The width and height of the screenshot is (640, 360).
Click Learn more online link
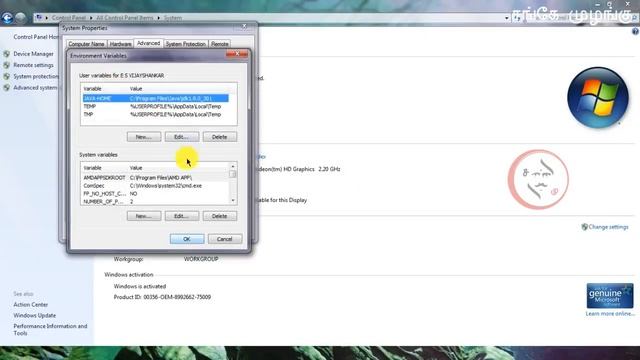(610, 314)
